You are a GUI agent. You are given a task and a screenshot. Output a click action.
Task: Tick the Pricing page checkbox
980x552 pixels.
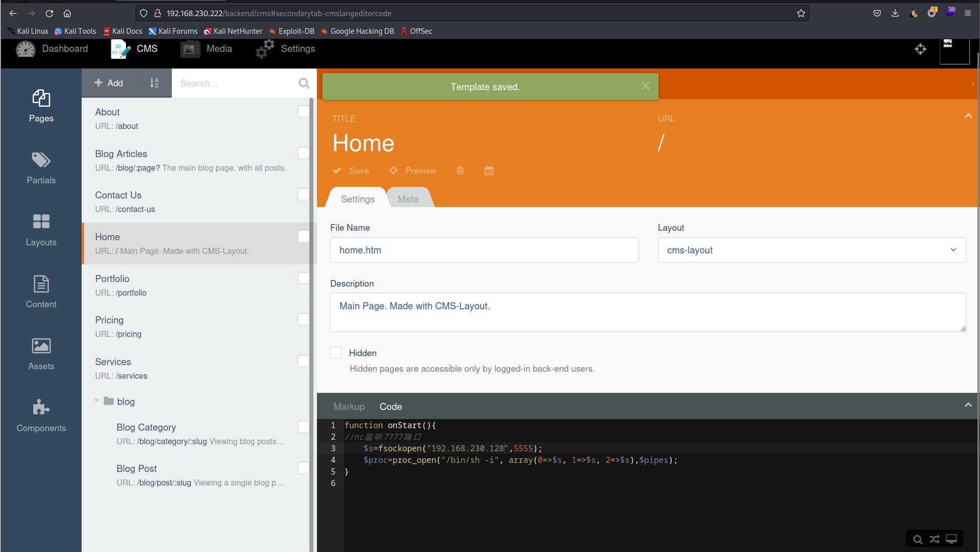click(304, 319)
